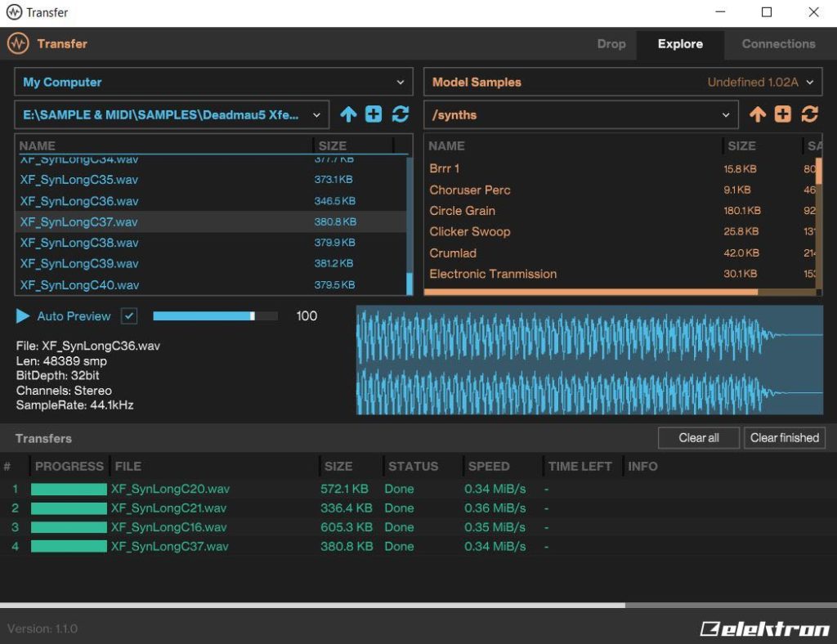This screenshot has height=644, width=837.
Task: Select XF_SynLongC35.wav file
Action: [x=210, y=179]
